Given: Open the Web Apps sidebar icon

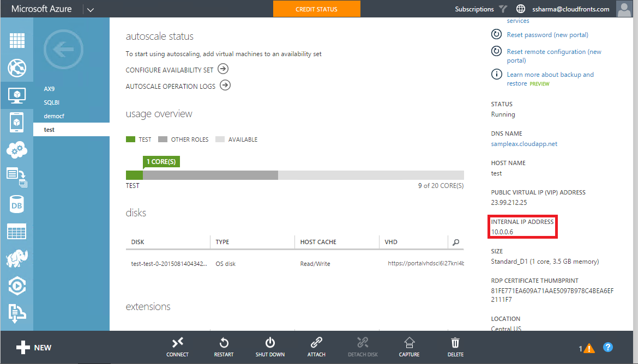Looking at the screenshot, I should 17,68.
